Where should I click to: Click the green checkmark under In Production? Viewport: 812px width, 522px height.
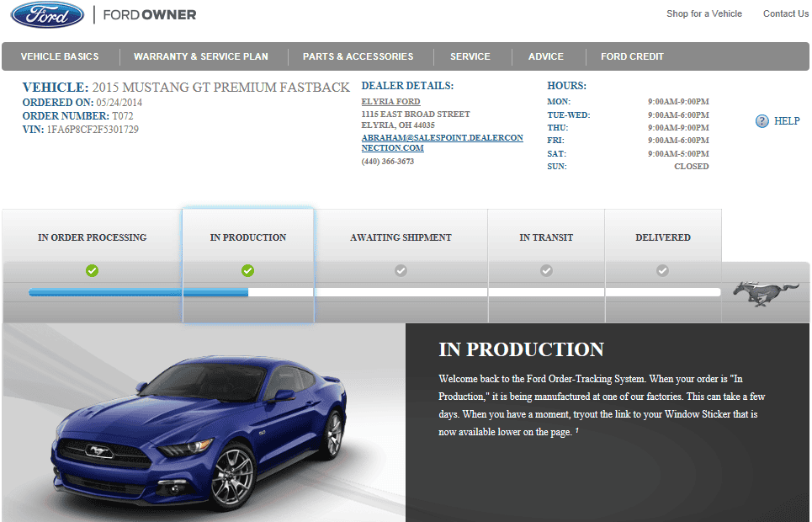(x=247, y=270)
